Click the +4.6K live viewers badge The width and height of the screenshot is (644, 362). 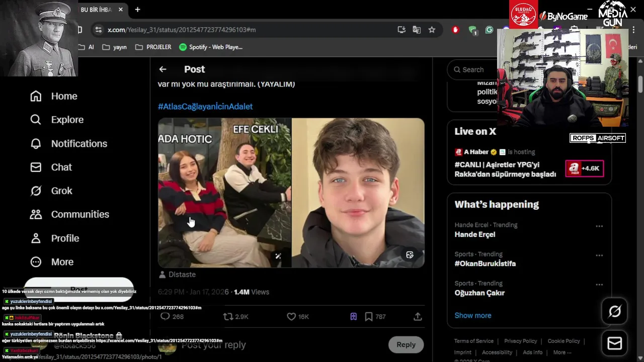pos(585,168)
